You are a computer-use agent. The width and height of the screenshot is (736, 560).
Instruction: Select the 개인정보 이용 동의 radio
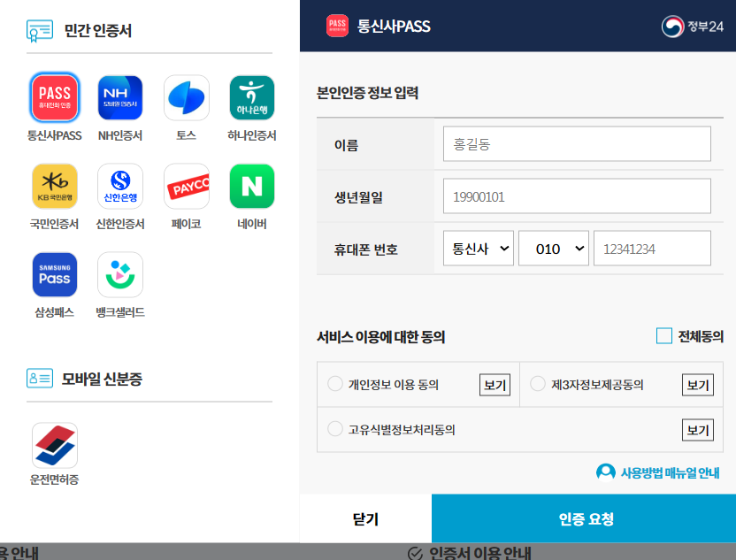[x=335, y=383]
